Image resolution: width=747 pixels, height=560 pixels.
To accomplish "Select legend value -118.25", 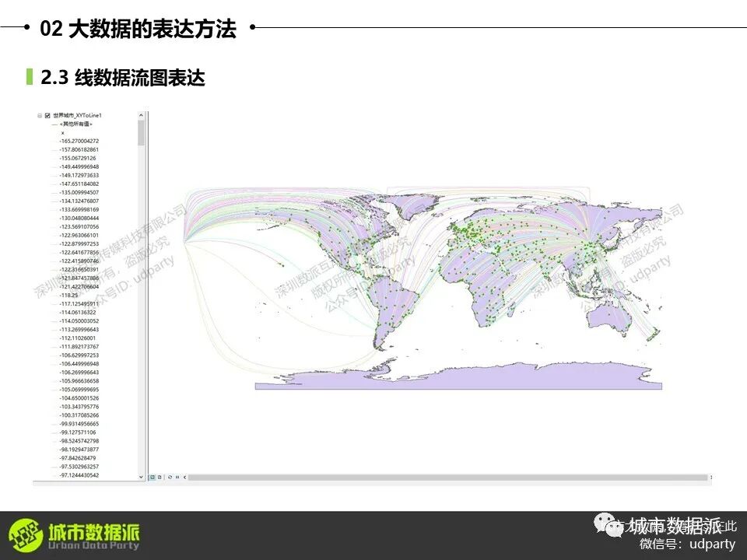I will tap(70, 296).
